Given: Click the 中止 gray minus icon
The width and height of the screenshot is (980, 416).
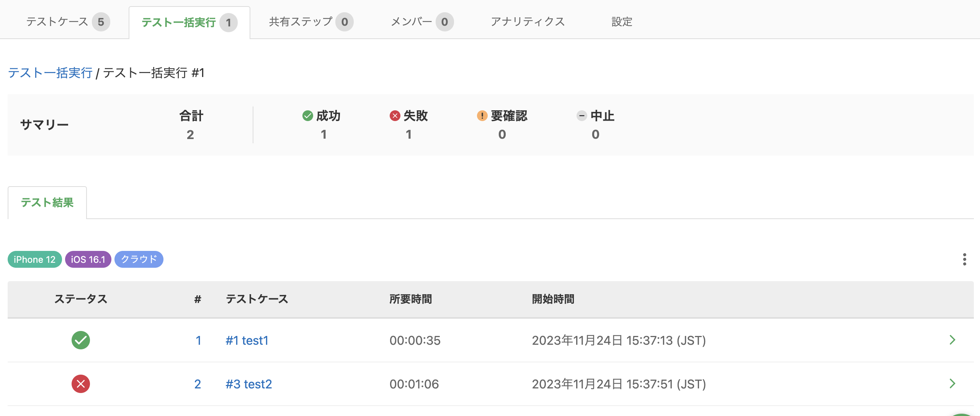Looking at the screenshot, I should coord(582,115).
